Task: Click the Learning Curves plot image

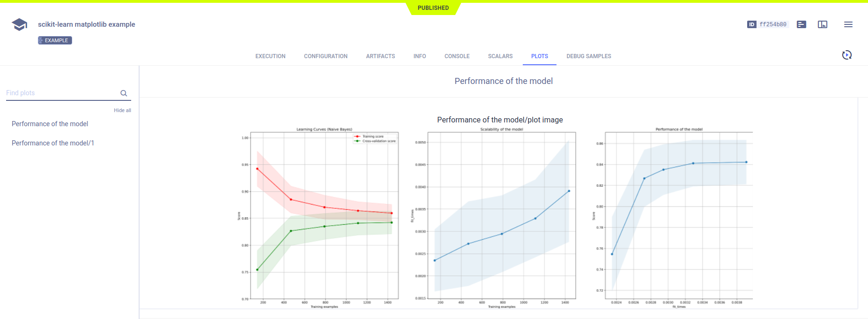Action: (x=324, y=216)
